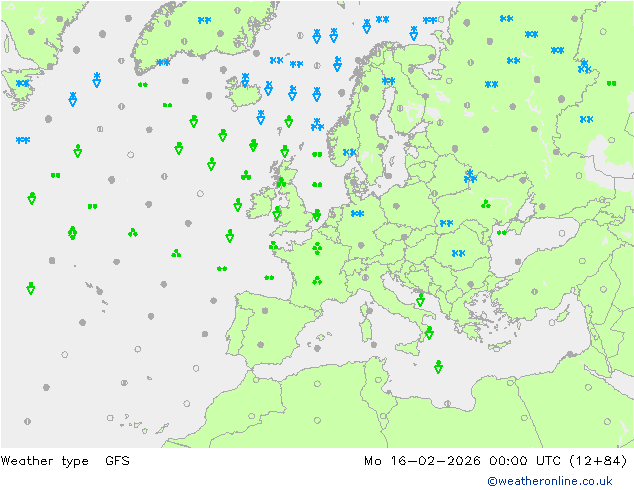Click the '00:00 UTC' time text
Viewport: 634px width, 490px height.
pyautogui.click(x=525, y=460)
